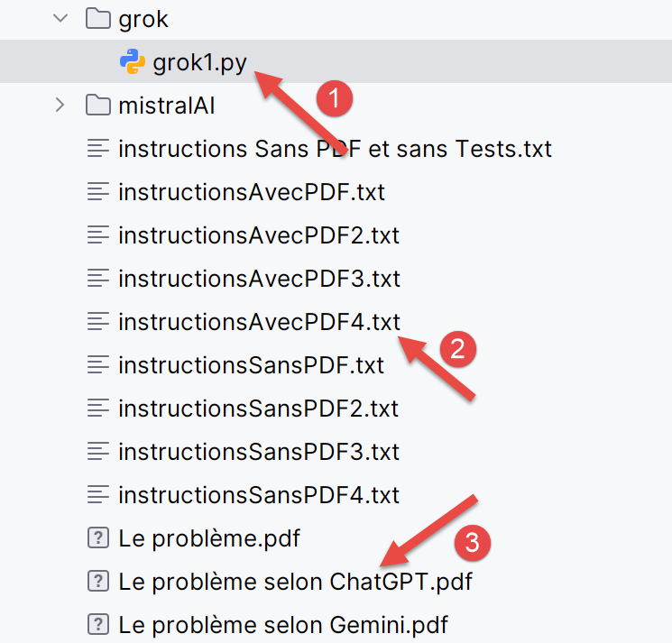Click the unknown-type icon for Le problème.pdf

pos(97,538)
